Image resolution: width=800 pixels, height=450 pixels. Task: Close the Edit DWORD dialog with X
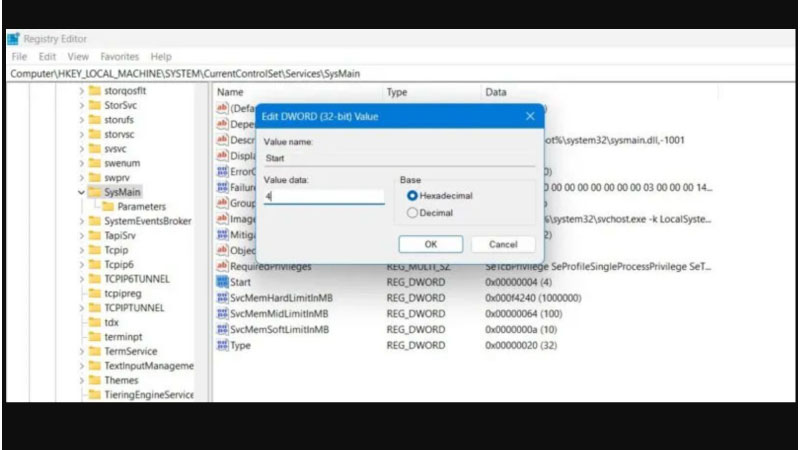point(530,116)
